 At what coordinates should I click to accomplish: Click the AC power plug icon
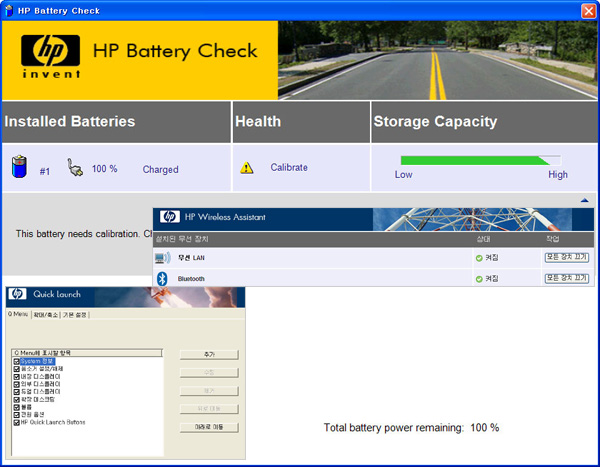point(75,168)
